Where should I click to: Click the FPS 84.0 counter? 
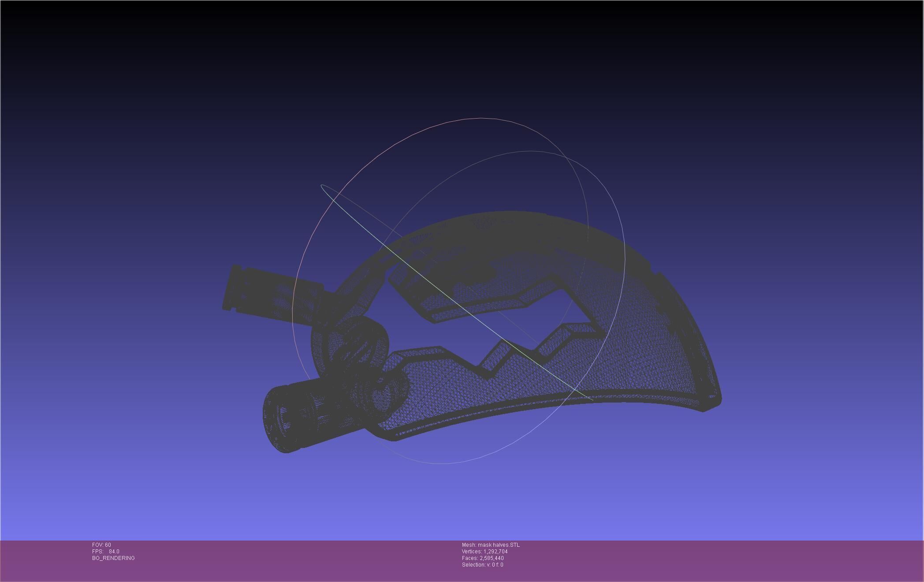tap(106, 552)
